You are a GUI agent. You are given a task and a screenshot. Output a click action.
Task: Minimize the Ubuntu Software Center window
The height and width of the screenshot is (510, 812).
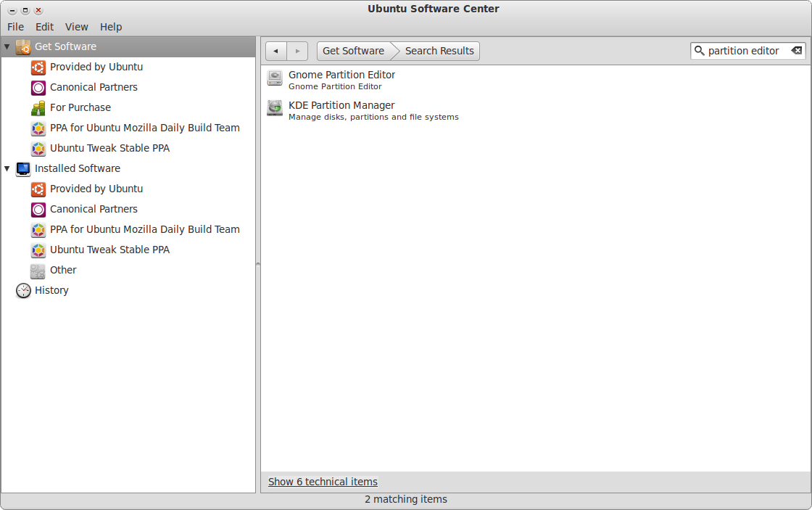12,10
